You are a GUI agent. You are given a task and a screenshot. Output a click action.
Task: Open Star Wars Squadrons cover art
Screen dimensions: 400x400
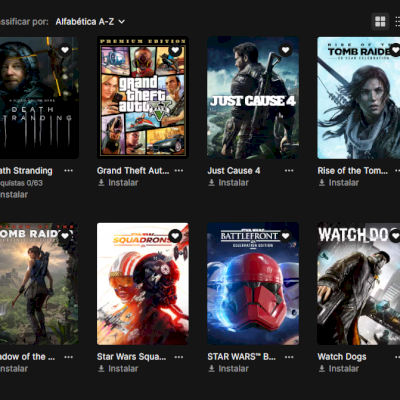point(143,284)
